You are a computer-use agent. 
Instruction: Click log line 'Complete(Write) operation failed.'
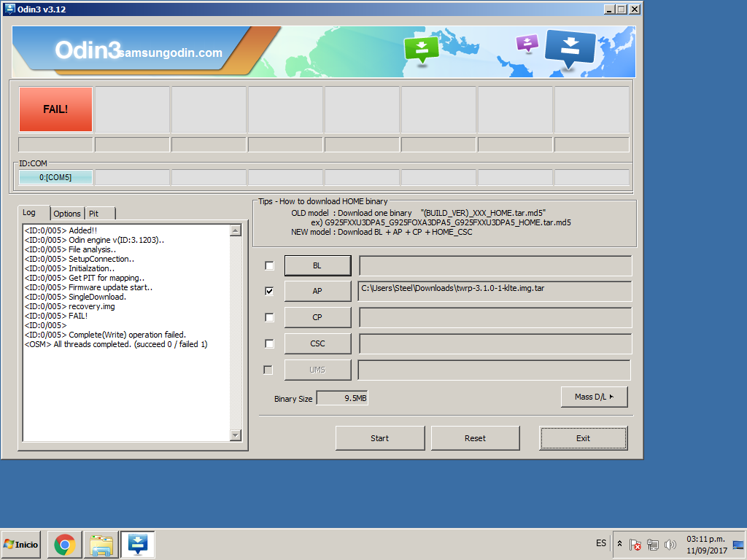click(x=105, y=335)
